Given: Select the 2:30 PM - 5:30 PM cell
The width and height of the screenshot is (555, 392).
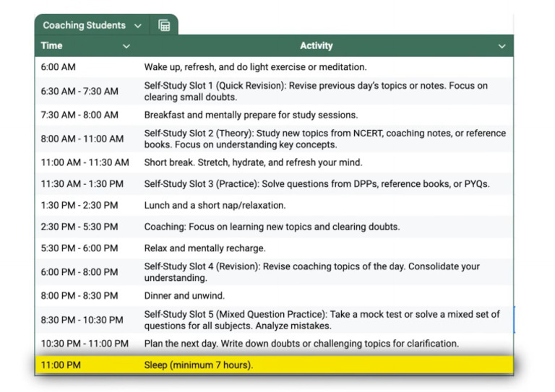Looking at the screenshot, I should point(87,227).
